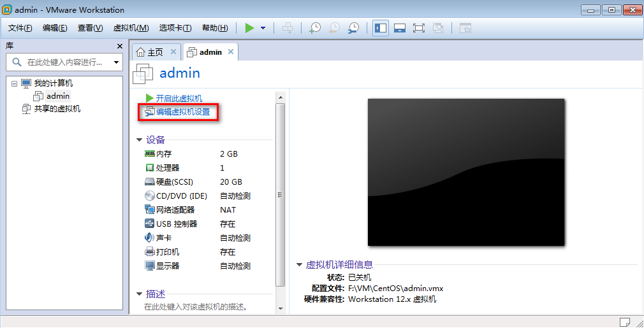
Task: Toggle the library sidebar view button
Action: pos(381,28)
